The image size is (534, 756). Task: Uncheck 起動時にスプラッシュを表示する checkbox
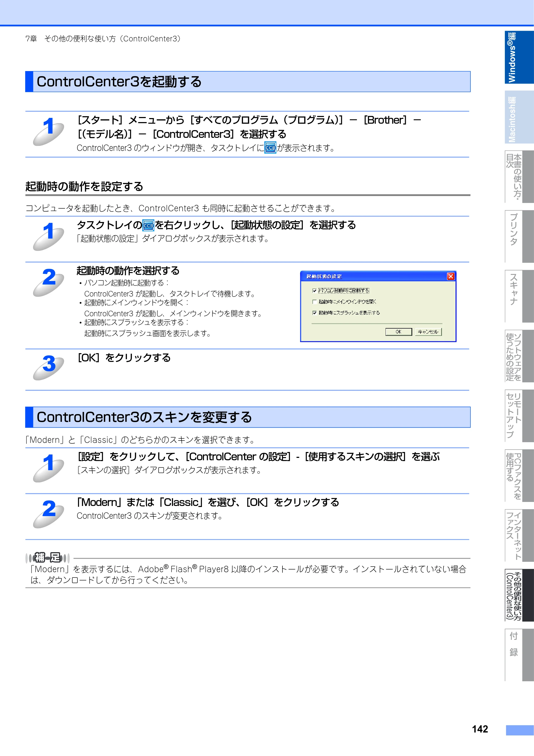(315, 313)
